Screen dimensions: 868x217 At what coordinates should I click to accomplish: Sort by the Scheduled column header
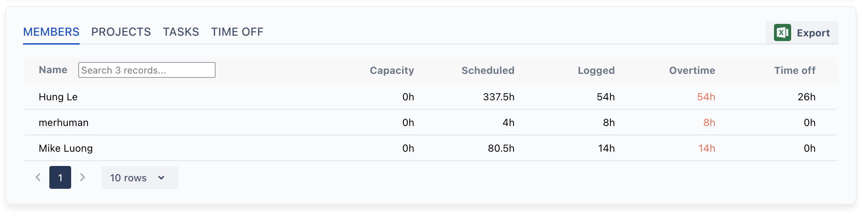pos(488,70)
